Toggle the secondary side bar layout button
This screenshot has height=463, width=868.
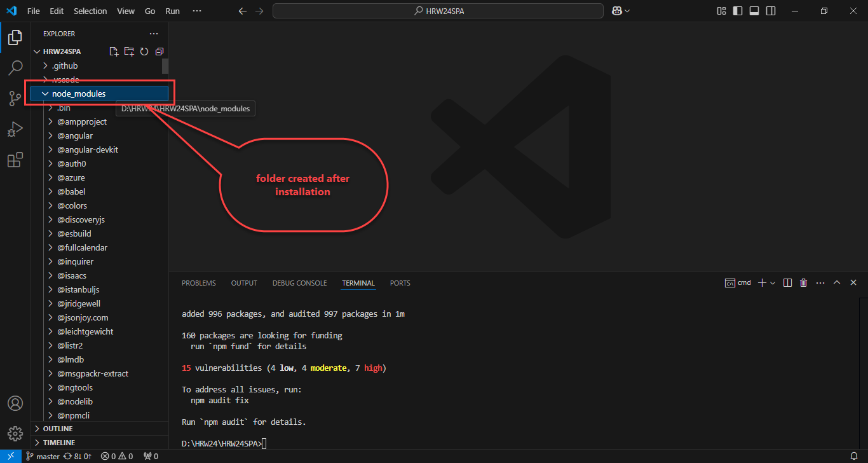(771, 11)
